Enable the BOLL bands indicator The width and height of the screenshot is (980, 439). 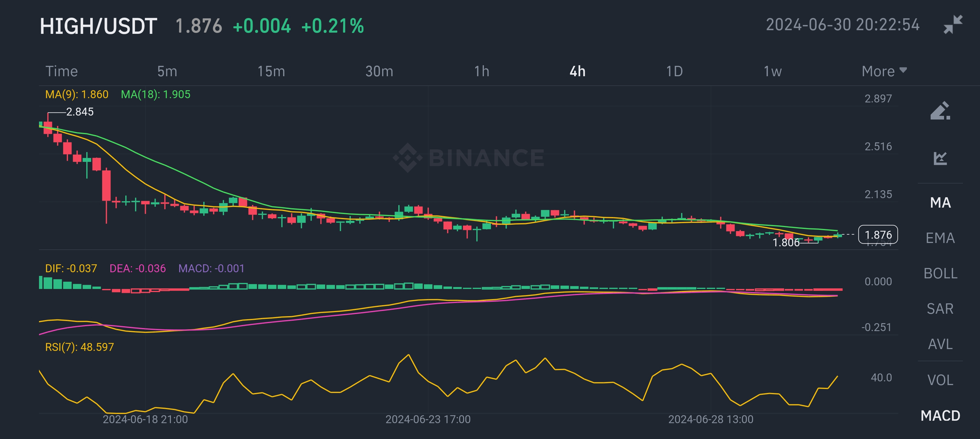pos(940,273)
